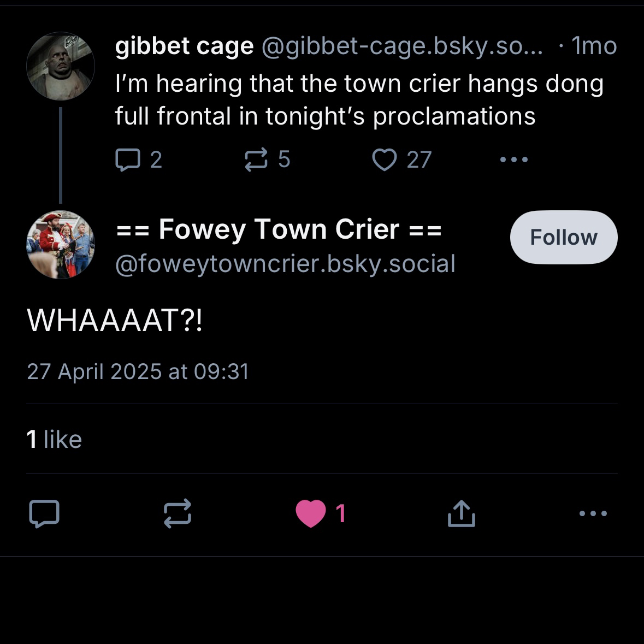644x644 pixels.
Task: Open Fowey Town Crier profile avatar
Action: [x=61, y=245]
